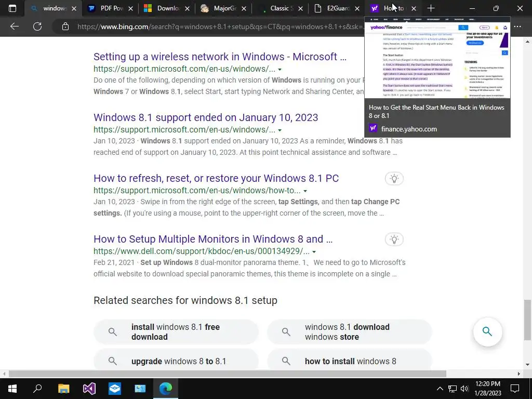Click the floating round search button

tap(487, 331)
